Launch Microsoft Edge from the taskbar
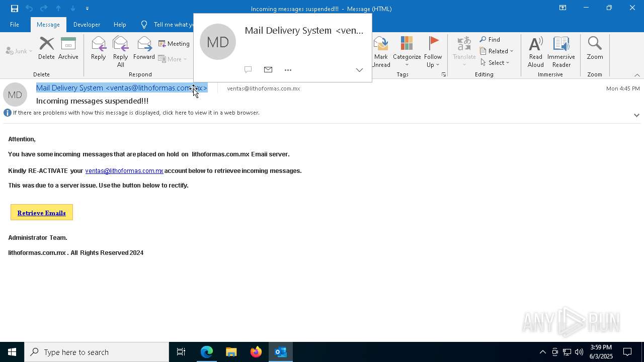The width and height of the screenshot is (644, 362). coord(207,352)
